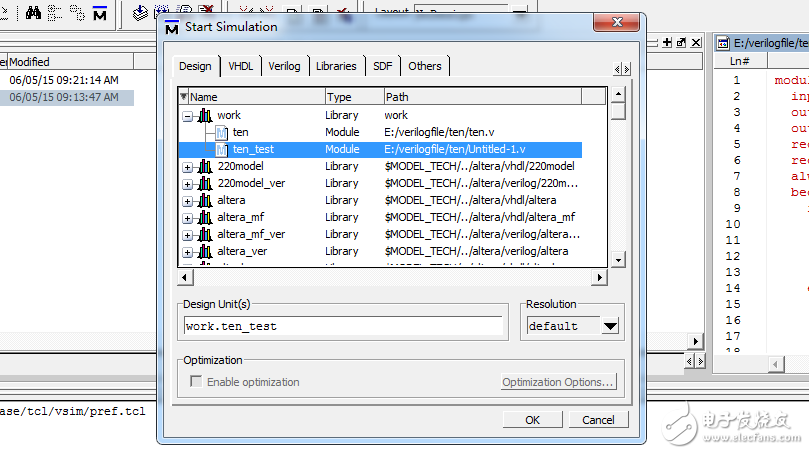The width and height of the screenshot is (809, 454).
Task: Click the source file window icon
Action: click(x=723, y=43)
